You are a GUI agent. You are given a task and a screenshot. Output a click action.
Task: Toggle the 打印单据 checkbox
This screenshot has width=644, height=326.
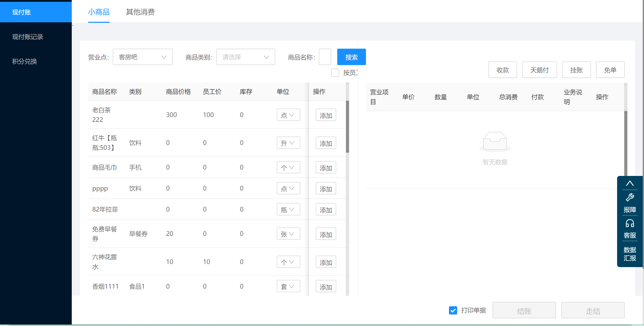453,310
